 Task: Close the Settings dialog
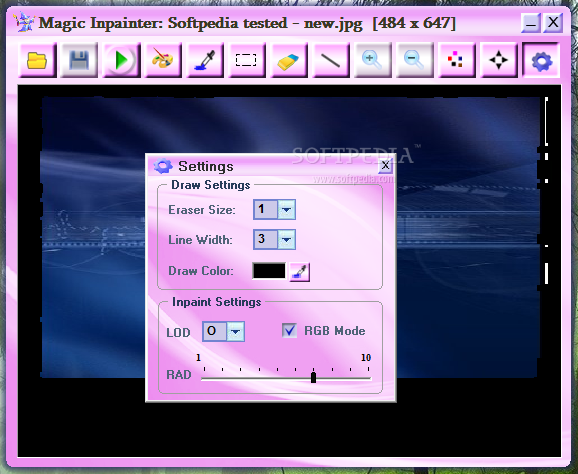(385, 166)
